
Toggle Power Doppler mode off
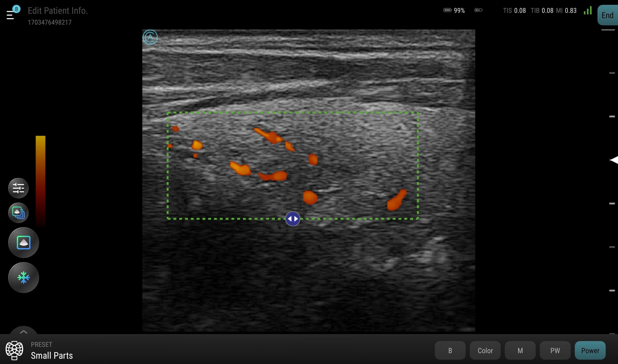(x=590, y=350)
